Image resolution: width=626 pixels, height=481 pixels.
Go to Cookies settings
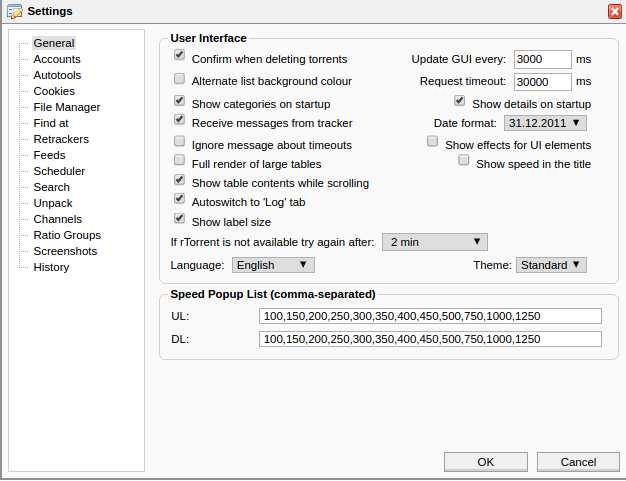54,91
